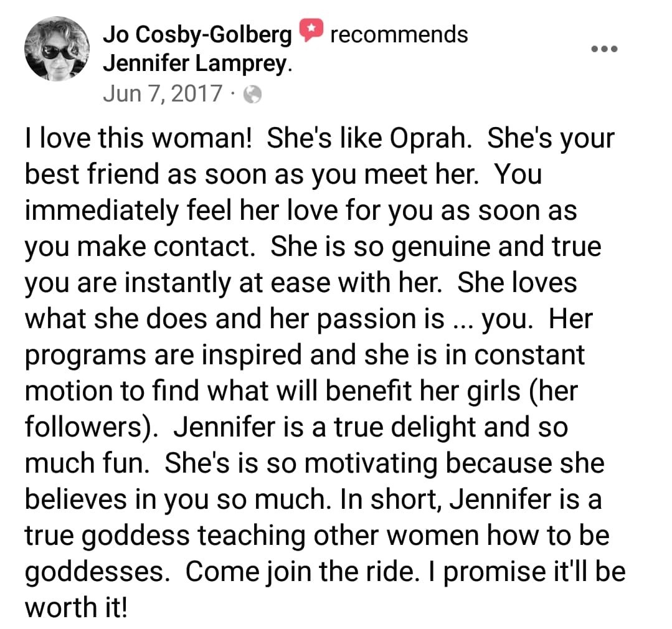The height and width of the screenshot is (629, 672).
Task: Click 'I love this woman!' opening sentence
Action: [x=137, y=138]
